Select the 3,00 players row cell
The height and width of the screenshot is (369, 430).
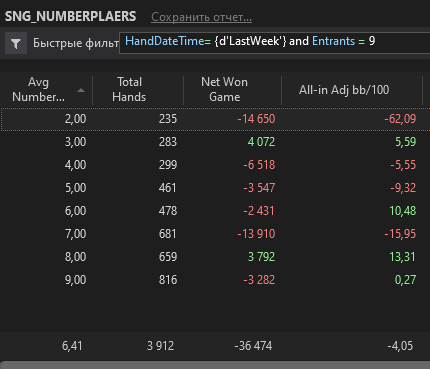pos(75,142)
